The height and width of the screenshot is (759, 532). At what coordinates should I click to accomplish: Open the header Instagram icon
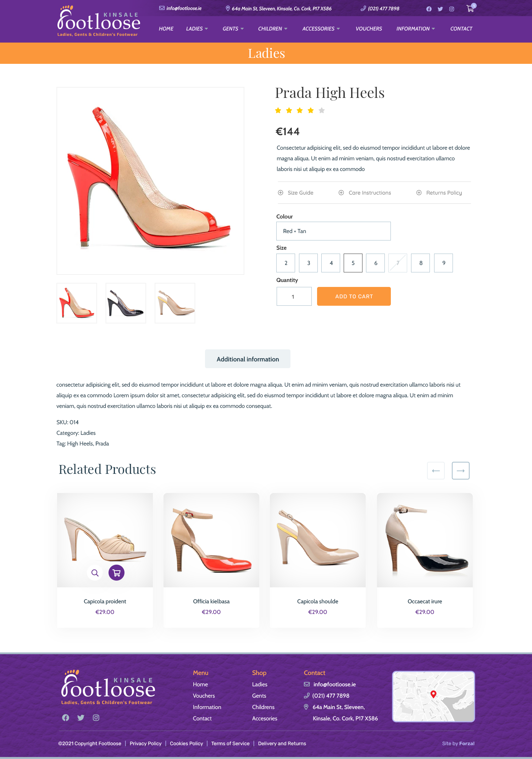pos(451,9)
